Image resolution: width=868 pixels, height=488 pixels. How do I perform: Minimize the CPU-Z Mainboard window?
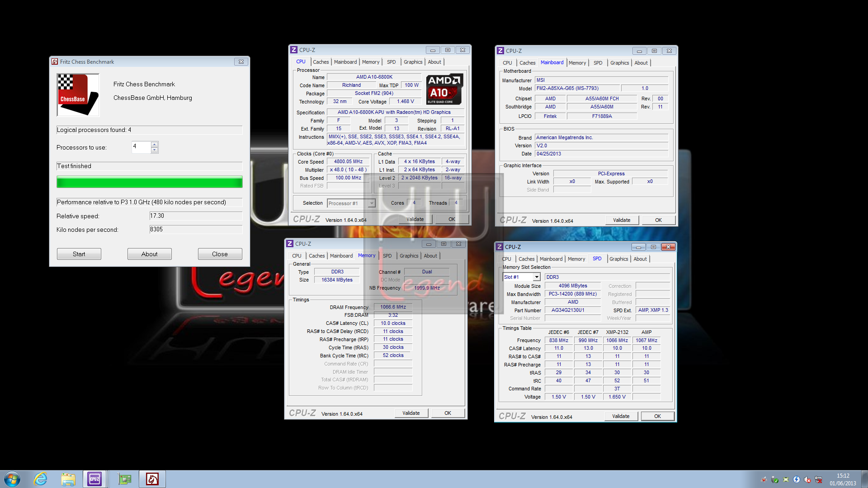(x=639, y=51)
